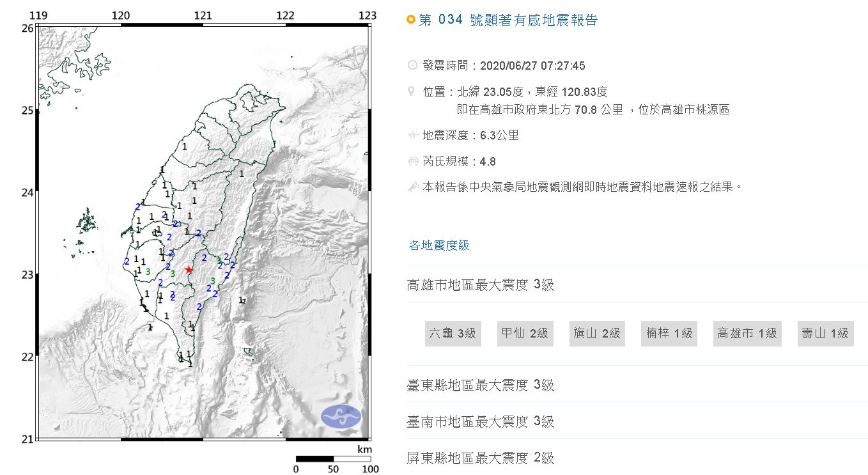
Task: Click the megaphone icon beside 本報告
Action: pos(412,187)
